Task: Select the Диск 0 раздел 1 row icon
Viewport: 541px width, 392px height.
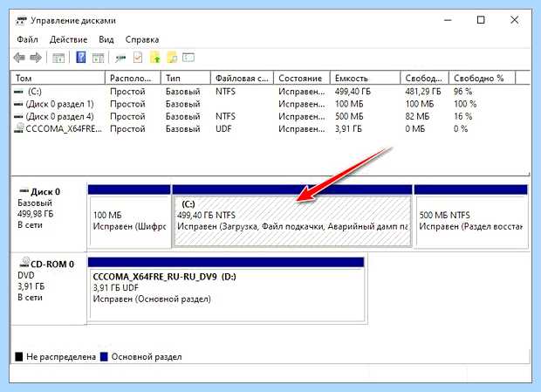Action: (x=18, y=104)
